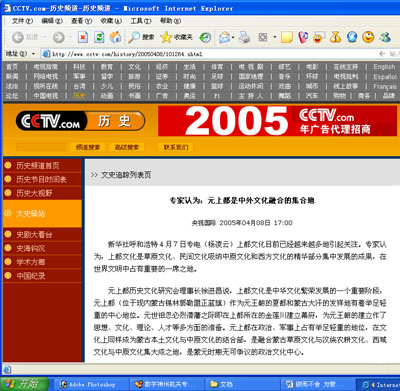
Task: Open the Mail envelope toolbar icon
Action: point(225,37)
